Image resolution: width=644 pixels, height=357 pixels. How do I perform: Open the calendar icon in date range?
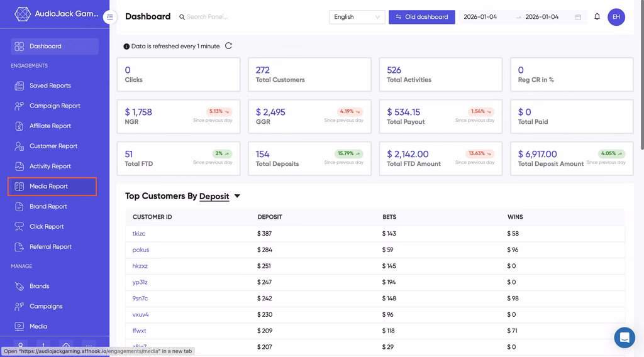click(x=579, y=17)
